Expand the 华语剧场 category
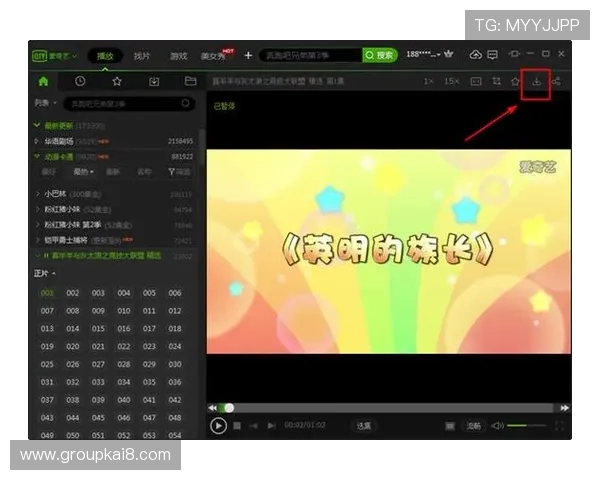This screenshot has width=600, height=480. tap(37, 142)
